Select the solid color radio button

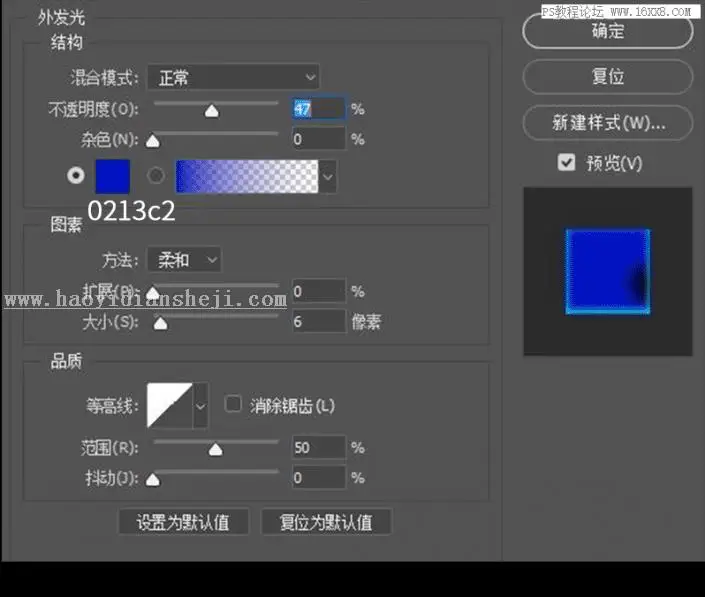coord(76,175)
